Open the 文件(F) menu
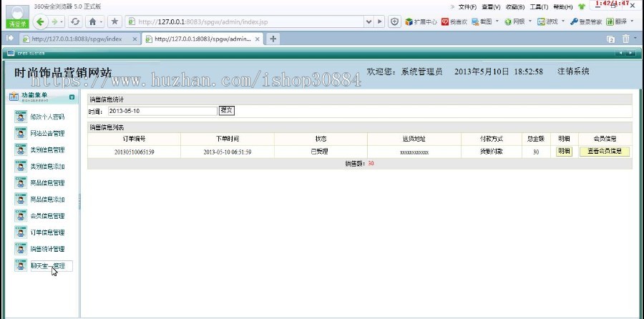The image size is (644, 319). [x=467, y=7]
